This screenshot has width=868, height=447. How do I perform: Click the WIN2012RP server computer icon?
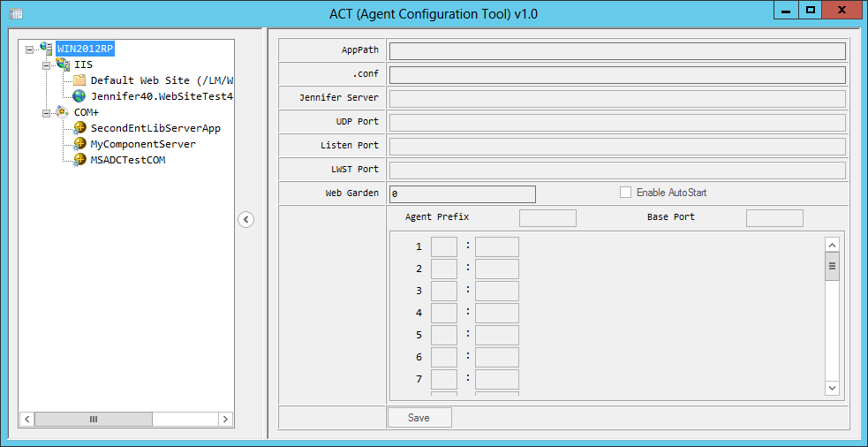[47, 49]
